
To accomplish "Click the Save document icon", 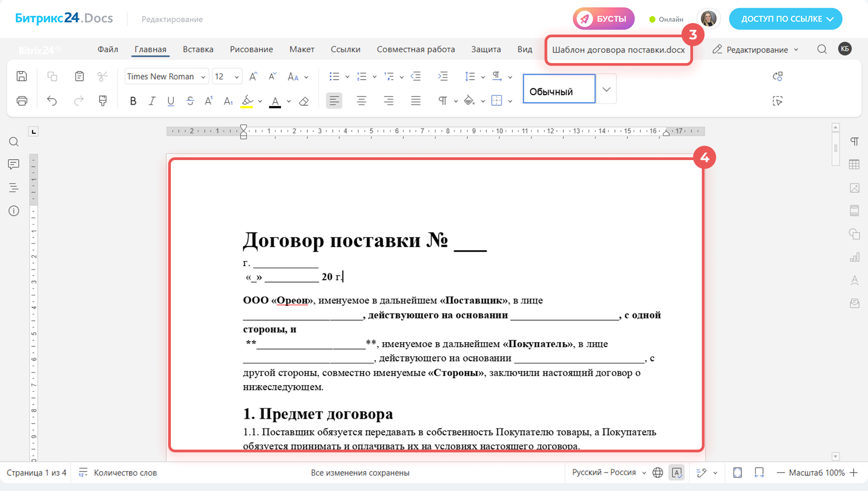I will (22, 76).
